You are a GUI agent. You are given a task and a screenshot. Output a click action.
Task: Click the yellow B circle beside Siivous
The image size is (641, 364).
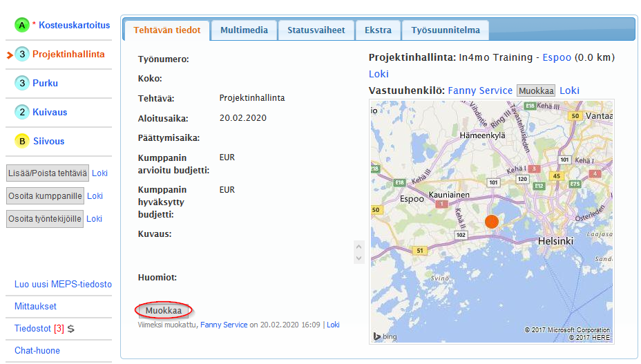pyautogui.click(x=22, y=141)
